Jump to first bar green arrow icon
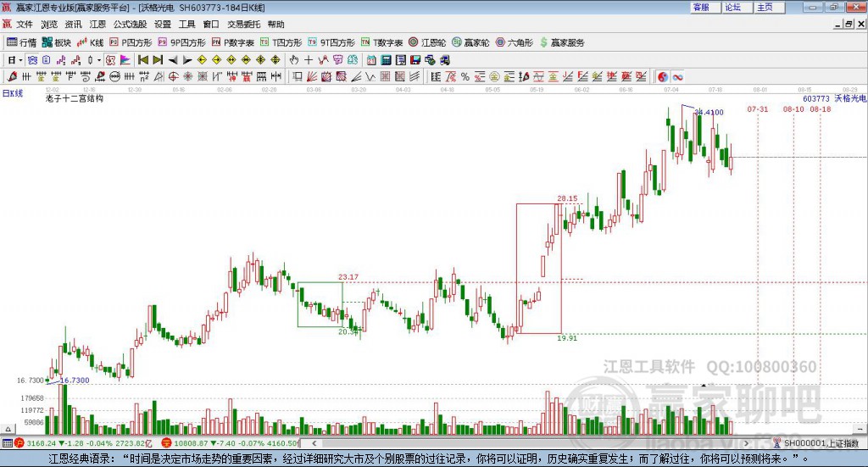Screen dimensions: 868x467 point(142,60)
